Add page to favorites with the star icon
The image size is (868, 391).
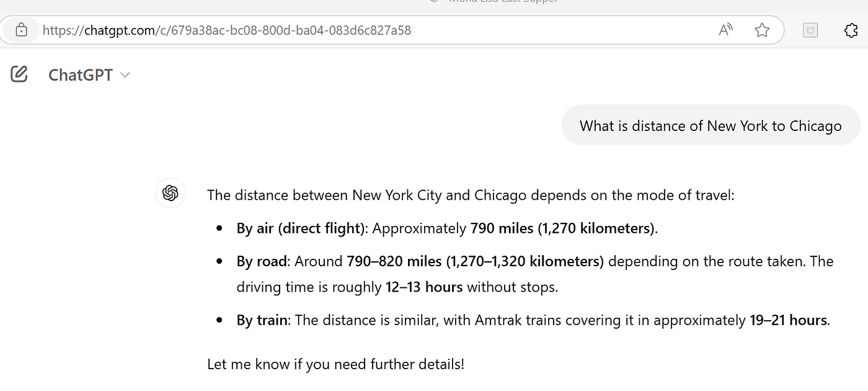point(762,30)
